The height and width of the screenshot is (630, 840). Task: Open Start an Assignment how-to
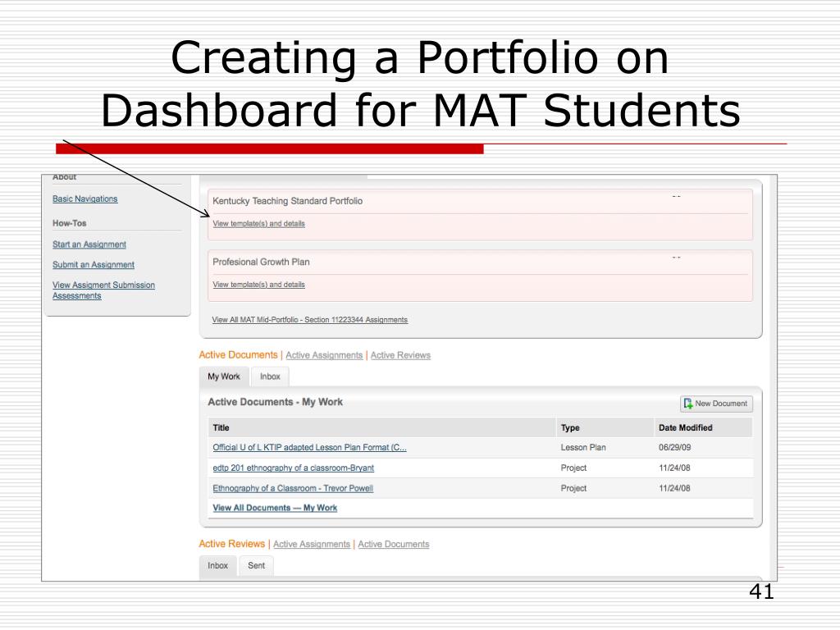point(89,244)
